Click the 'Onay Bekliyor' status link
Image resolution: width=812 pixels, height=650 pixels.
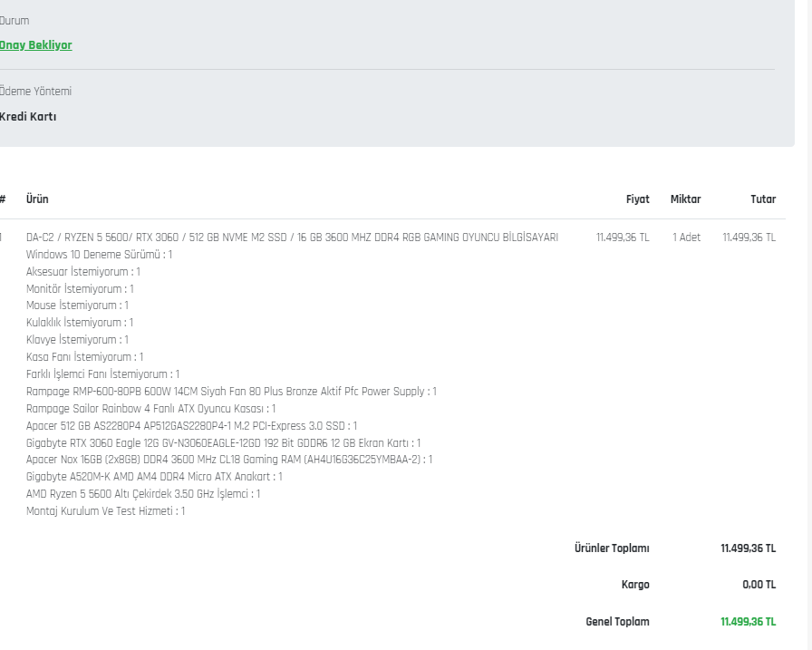(35, 45)
